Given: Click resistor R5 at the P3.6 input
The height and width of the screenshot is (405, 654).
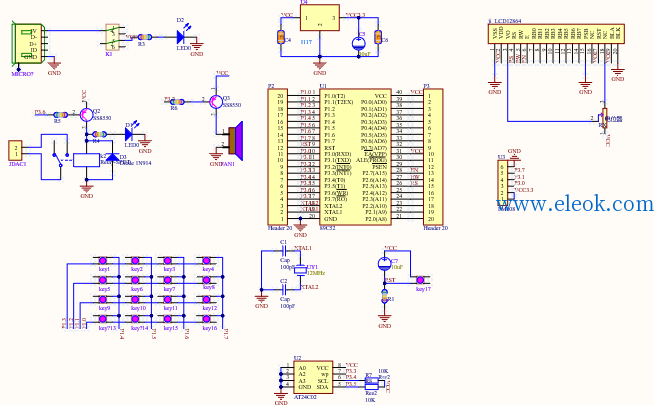Looking at the screenshot, I should pyautogui.click(x=61, y=114).
